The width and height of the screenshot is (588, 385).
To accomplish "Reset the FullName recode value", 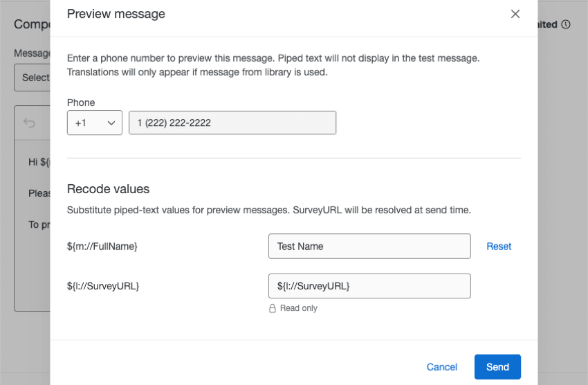I will coord(499,246).
